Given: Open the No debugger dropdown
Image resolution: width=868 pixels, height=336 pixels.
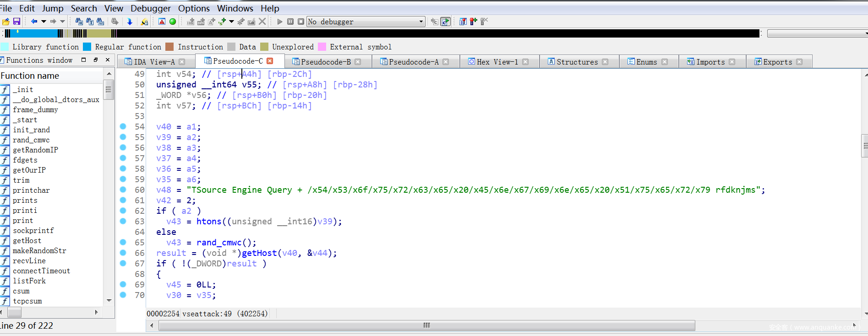Looking at the screenshot, I should (x=421, y=22).
